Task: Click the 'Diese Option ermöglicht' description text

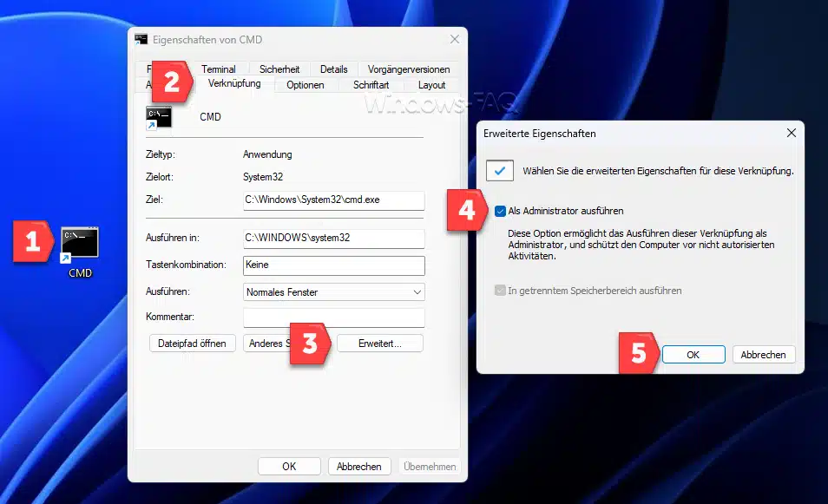Action: pos(641,245)
